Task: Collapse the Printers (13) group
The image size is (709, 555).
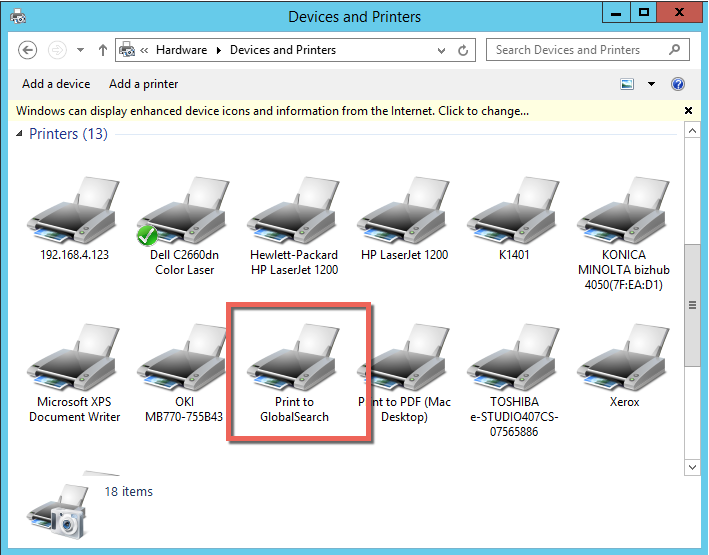Action: 21,134
